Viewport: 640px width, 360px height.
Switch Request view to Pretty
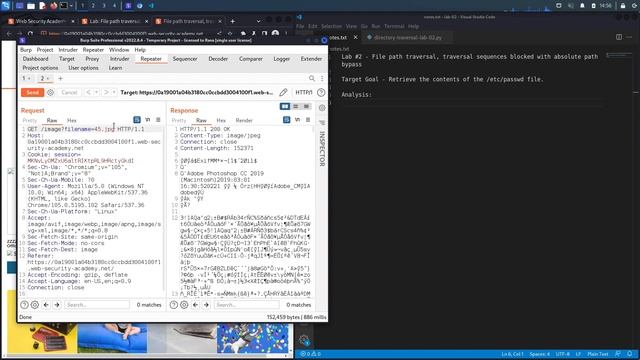click(x=29, y=120)
